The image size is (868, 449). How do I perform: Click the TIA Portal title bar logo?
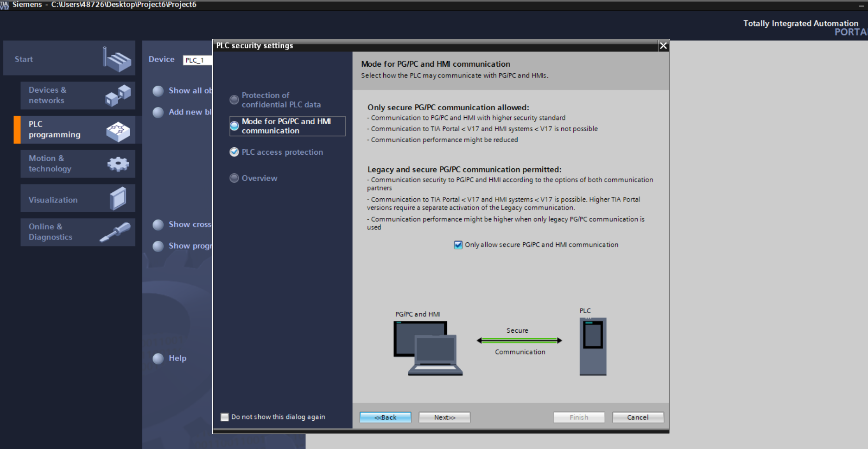click(4, 5)
